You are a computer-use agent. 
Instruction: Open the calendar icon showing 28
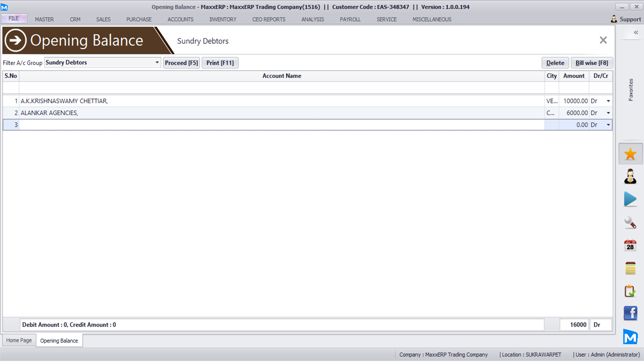coord(630,245)
